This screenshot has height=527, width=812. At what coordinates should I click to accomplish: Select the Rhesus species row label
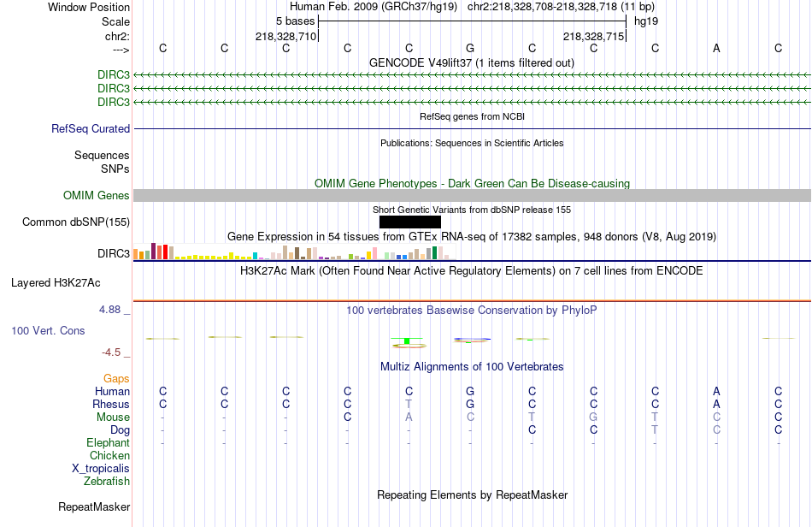click(x=111, y=404)
